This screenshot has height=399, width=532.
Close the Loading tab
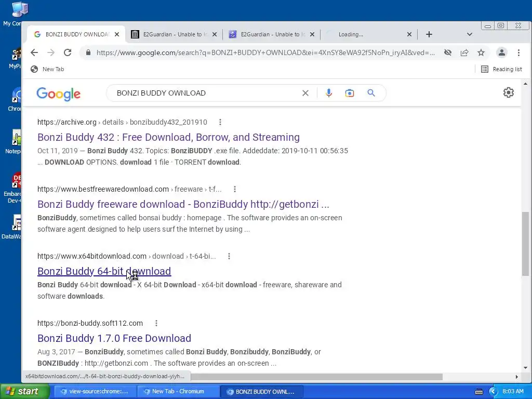[x=409, y=34]
